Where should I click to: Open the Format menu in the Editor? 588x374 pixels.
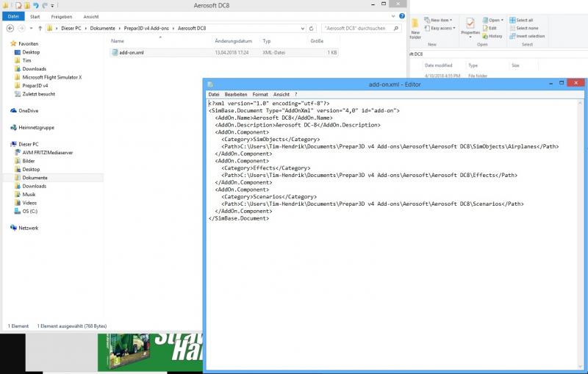[x=260, y=95]
